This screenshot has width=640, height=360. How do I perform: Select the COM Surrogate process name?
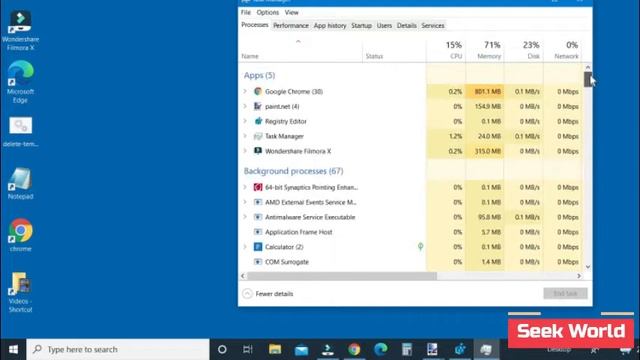(287, 262)
